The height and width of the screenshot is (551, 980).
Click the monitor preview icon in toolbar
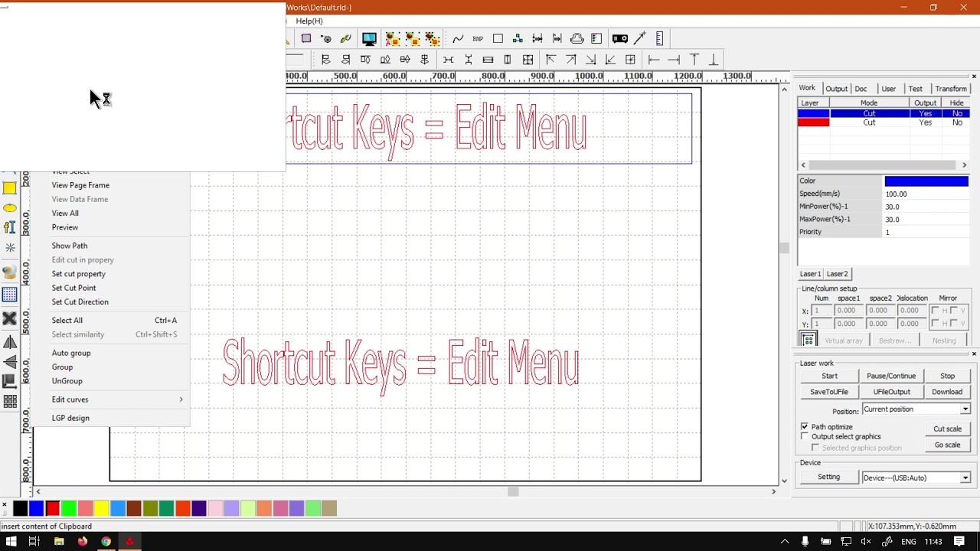click(369, 38)
